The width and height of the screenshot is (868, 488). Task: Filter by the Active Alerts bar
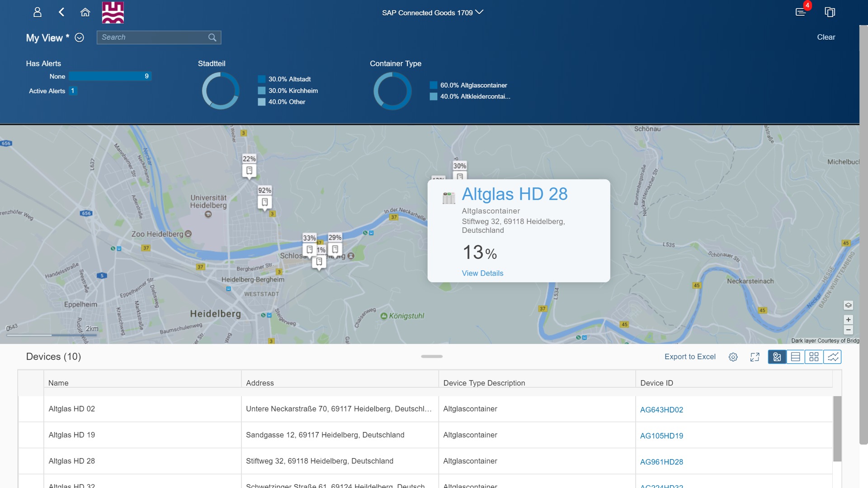click(x=72, y=91)
